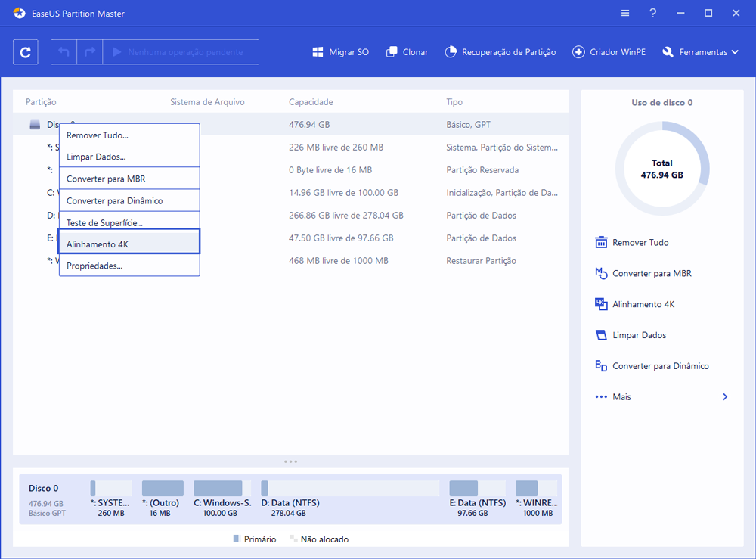The width and height of the screenshot is (756, 559).
Task: Choose Converter para Dinâmico in context menu
Action: (x=129, y=200)
